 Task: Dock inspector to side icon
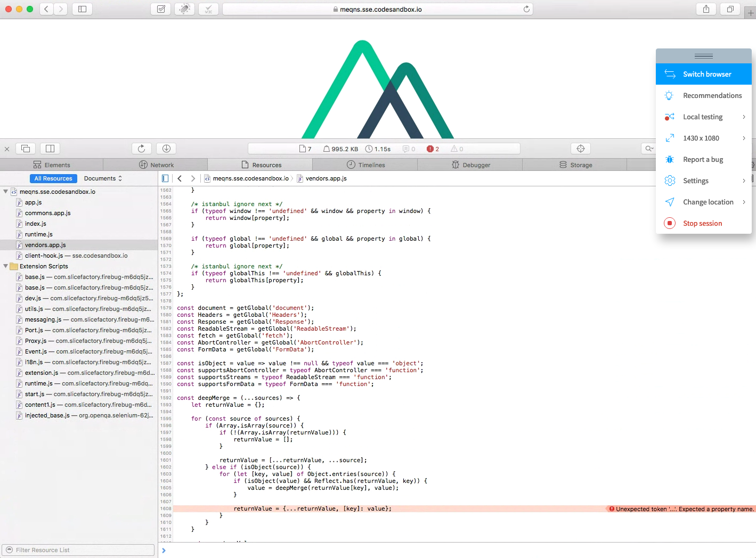(50, 149)
